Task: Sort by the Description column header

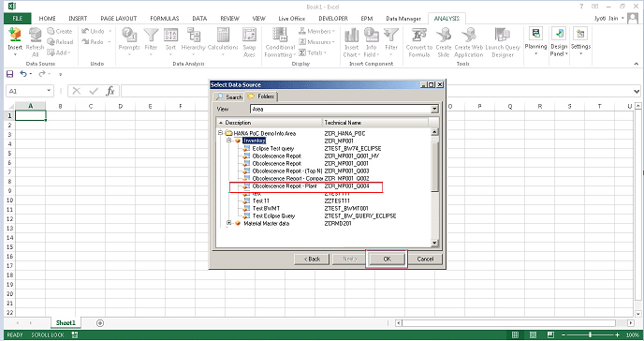Action: coord(270,123)
